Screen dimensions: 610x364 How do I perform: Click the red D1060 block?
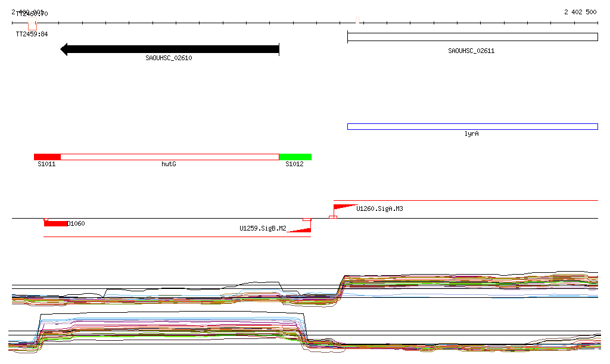[55, 223]
